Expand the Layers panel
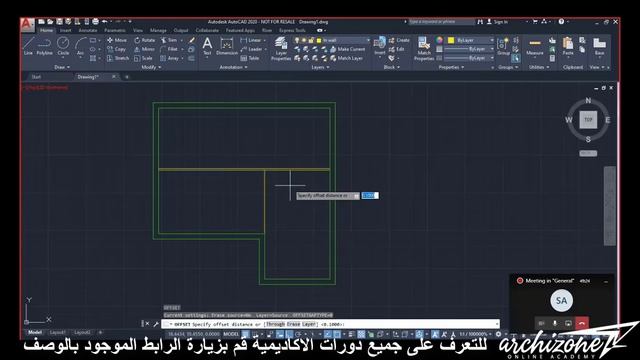 point(320,67)
